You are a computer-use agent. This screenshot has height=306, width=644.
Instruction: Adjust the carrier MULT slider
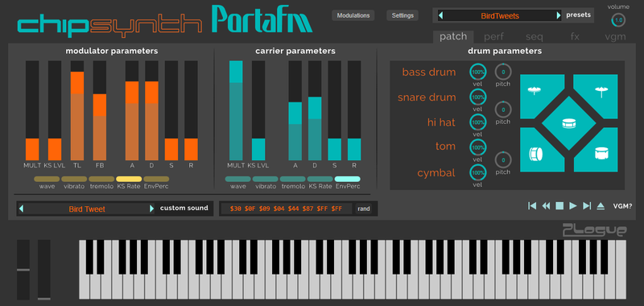coord(236,110)
